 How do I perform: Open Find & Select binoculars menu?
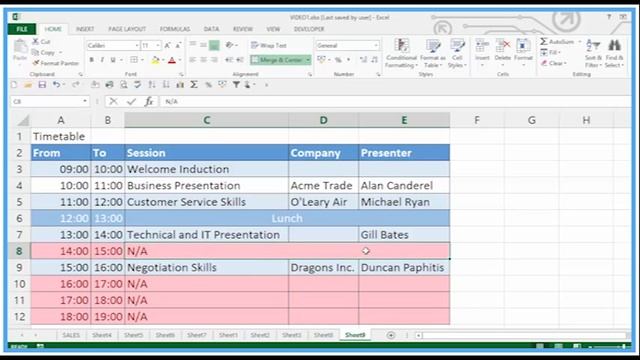click(x=614, y=53)
